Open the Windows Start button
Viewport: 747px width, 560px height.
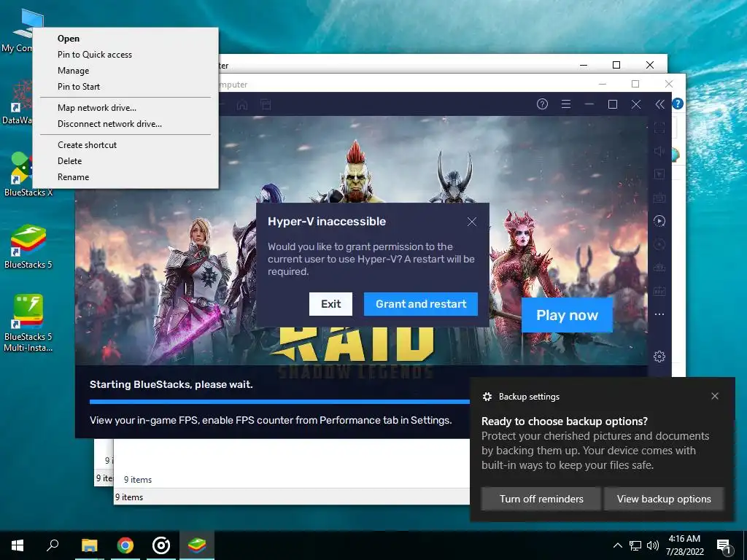point(18,545)
